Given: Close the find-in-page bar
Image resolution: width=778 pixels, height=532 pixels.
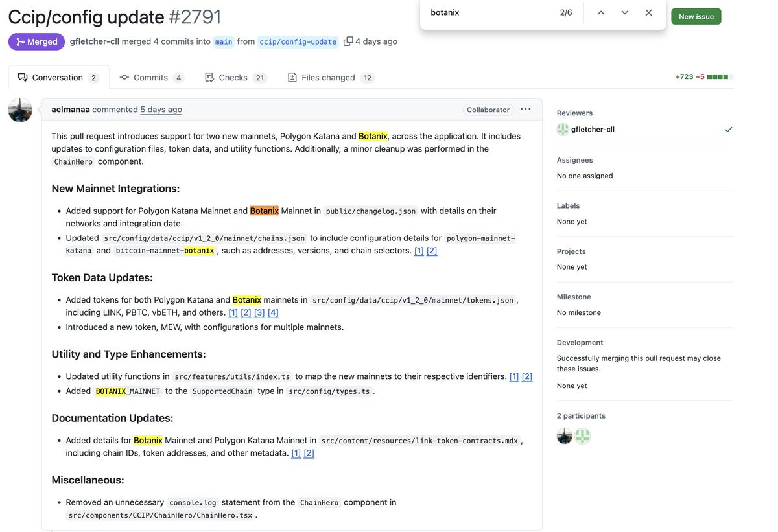Looking at the screenshot, I should point(648,12).
